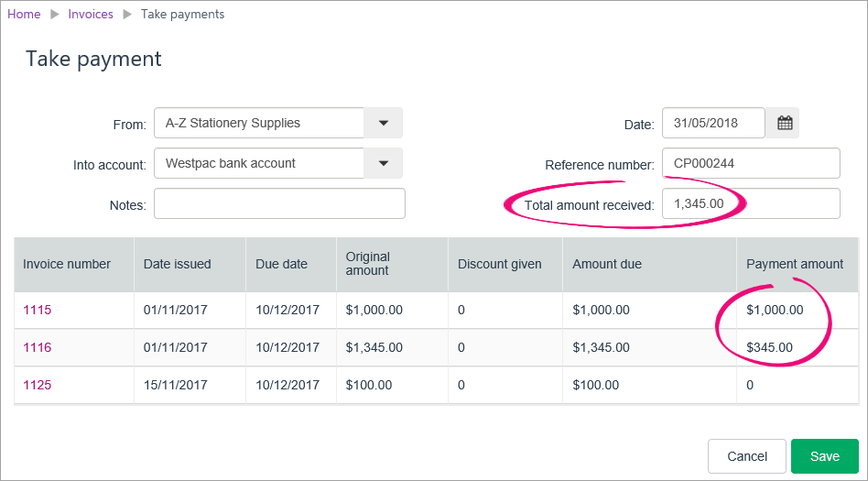Image resolution: width=868 pixels, height=481 pixels.
Task: Click the Home breadcrumb link
Action: [24, 14]
